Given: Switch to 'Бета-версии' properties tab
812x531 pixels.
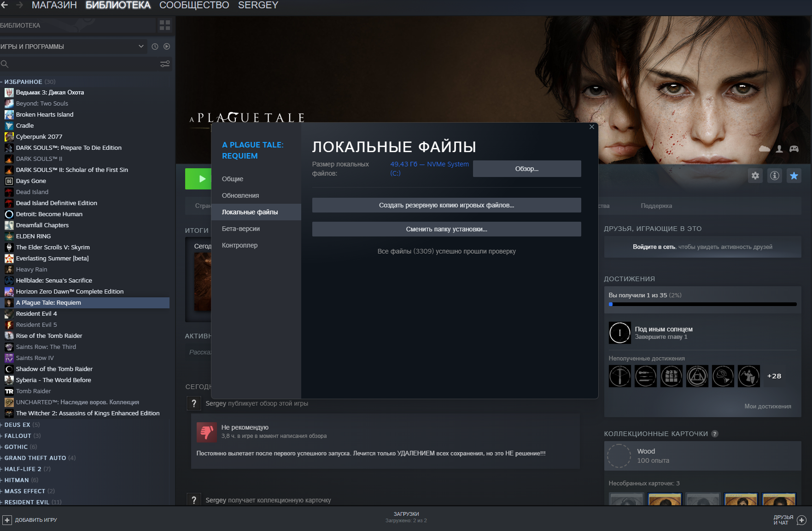Looking at the screenshot, I should coord(256,229).
